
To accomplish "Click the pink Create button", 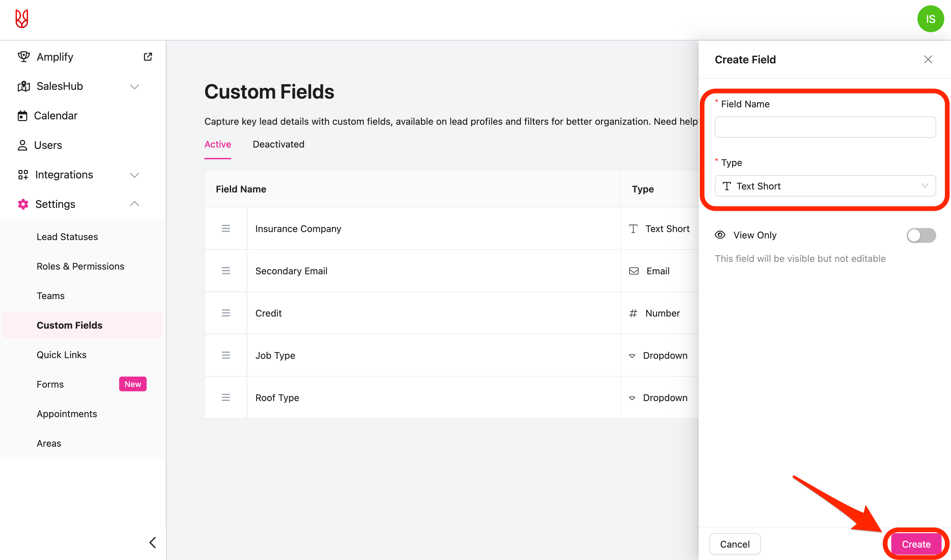I will tap(915, 544).
